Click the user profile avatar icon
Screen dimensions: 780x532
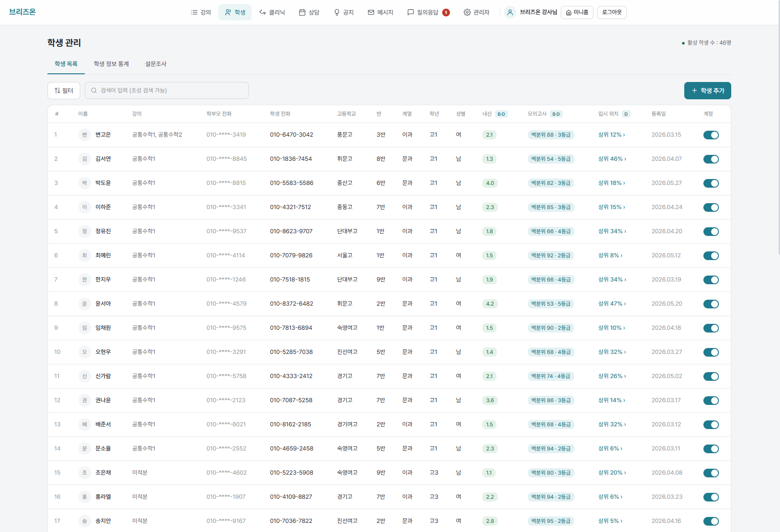(510, 12)
